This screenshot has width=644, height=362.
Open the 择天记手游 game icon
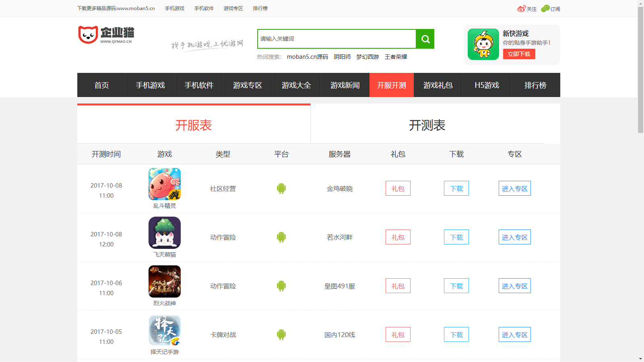(165, 330)
